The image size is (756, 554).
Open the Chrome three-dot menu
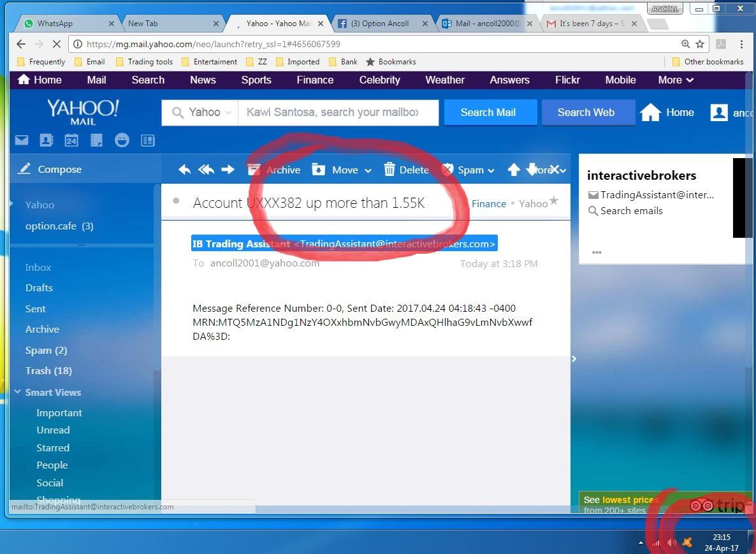tap(741, 44)
